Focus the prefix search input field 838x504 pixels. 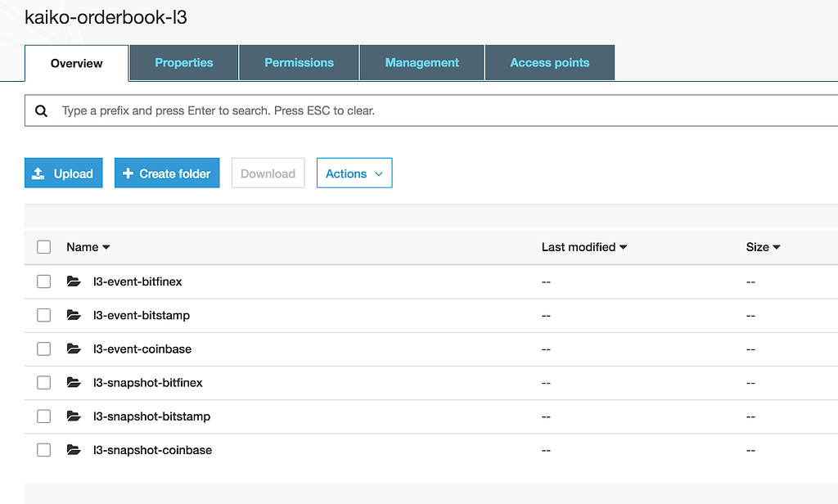[x=430, y=110]
